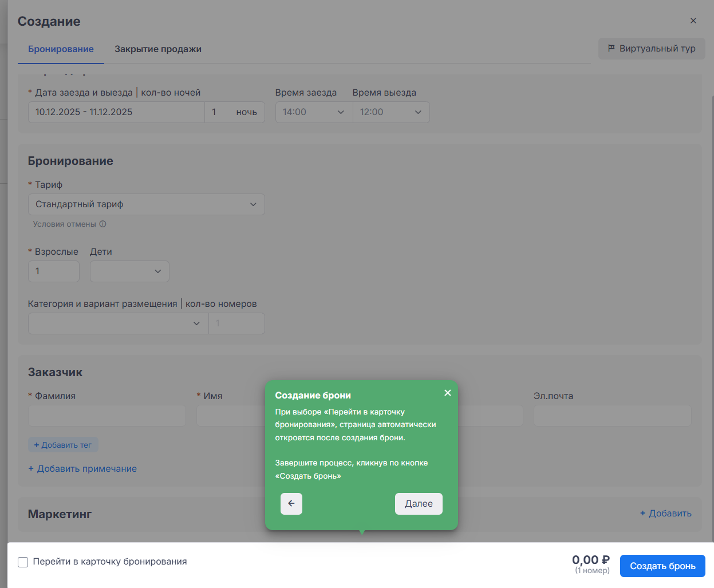Switch to the Закрытие продажи tab

click(x=158, y=49)
